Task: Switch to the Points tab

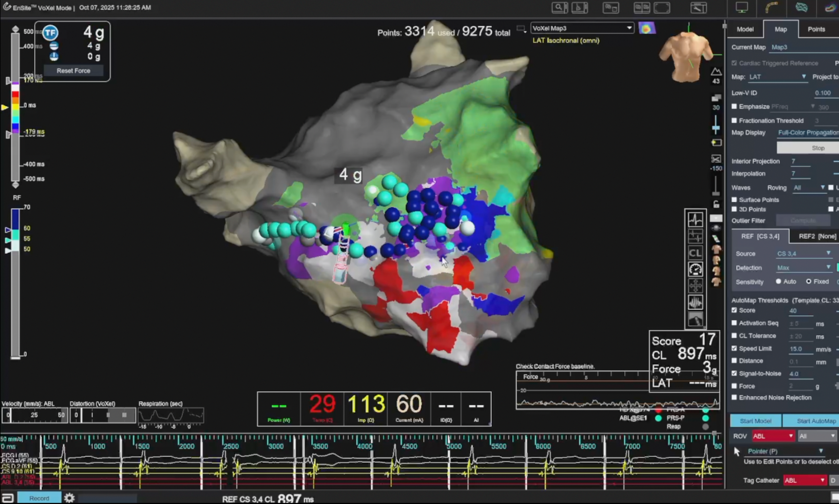Action: [816, 29]
